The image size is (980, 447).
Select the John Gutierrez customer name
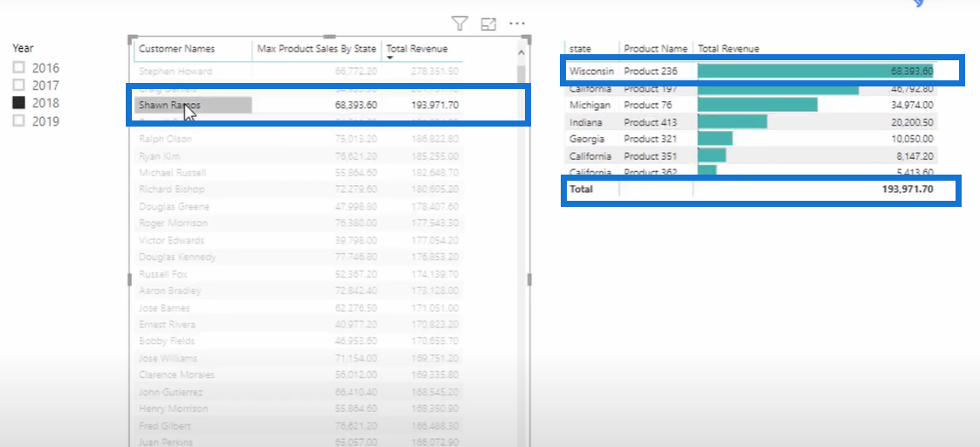coord(170,392)
